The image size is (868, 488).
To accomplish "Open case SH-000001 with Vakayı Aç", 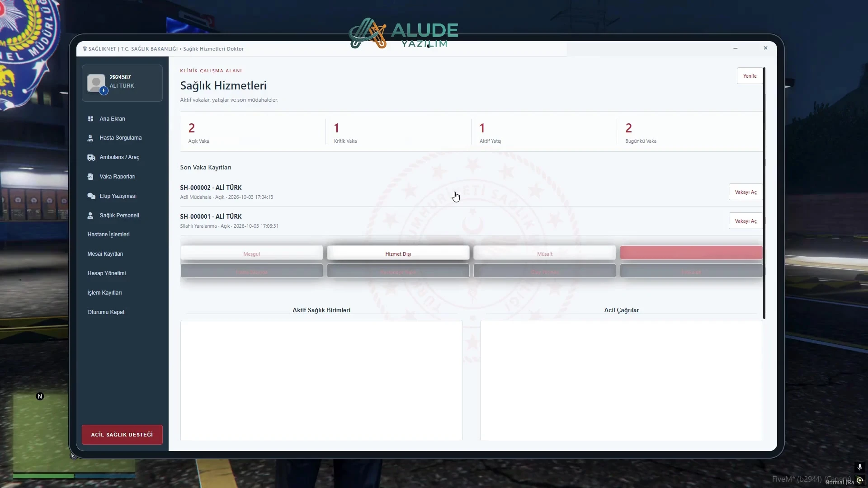I will point(745,221).
